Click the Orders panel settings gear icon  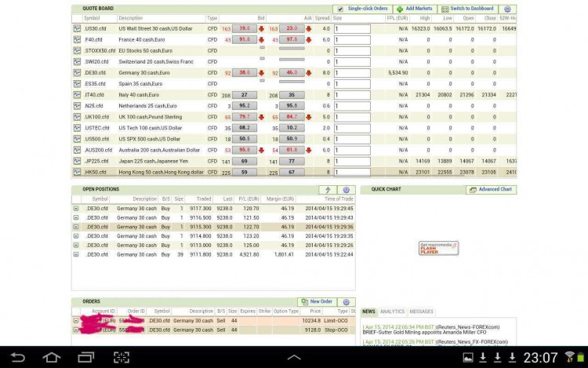346,302
